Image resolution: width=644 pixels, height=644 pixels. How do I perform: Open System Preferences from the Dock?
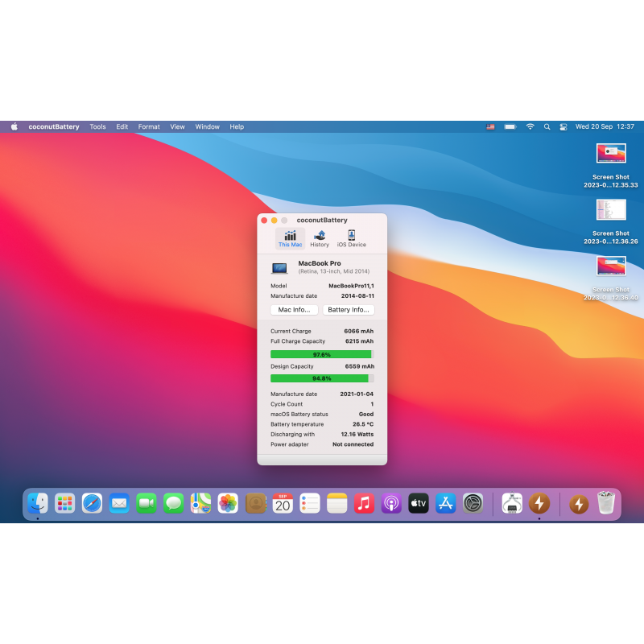point(473,504)
